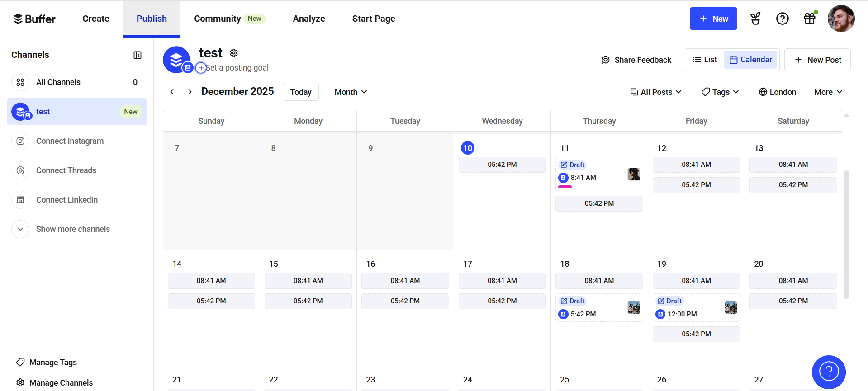Open the Create tab
The height and width of the screenshot is (391, 868).
coord(96,19)
